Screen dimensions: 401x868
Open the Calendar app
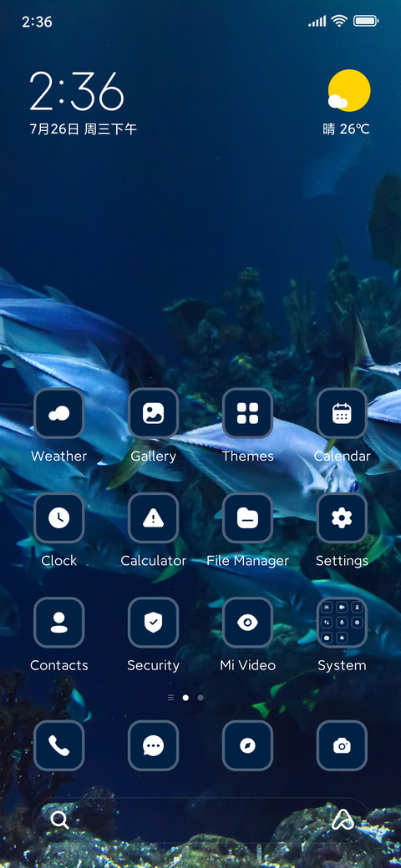[342, 413]
